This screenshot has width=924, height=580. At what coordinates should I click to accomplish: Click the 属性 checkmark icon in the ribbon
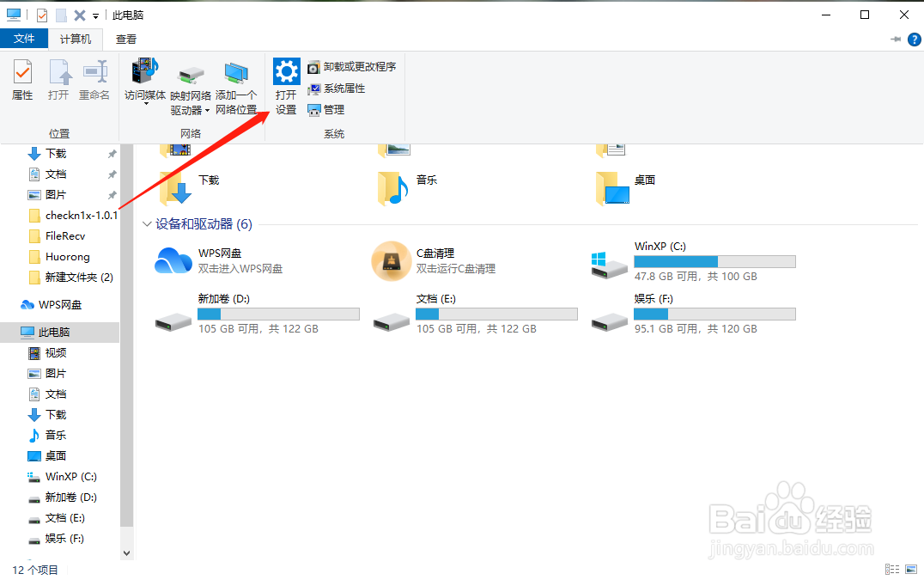click(x=22, y=72)
